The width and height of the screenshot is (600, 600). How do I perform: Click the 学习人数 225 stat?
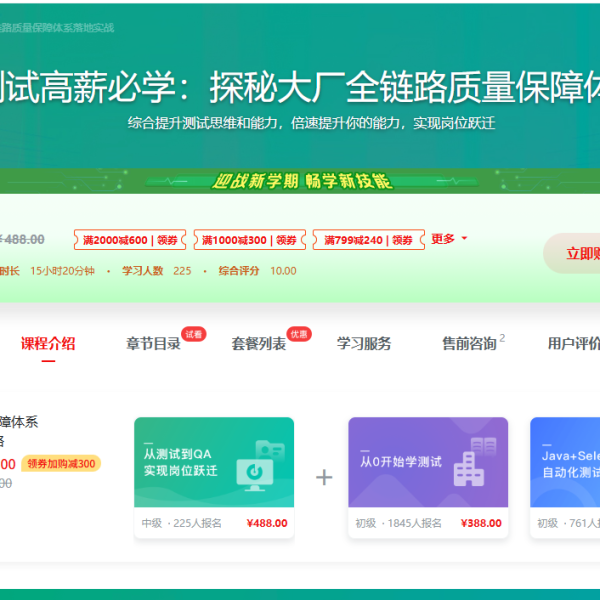pyautogui.click(x=157, y=271)
